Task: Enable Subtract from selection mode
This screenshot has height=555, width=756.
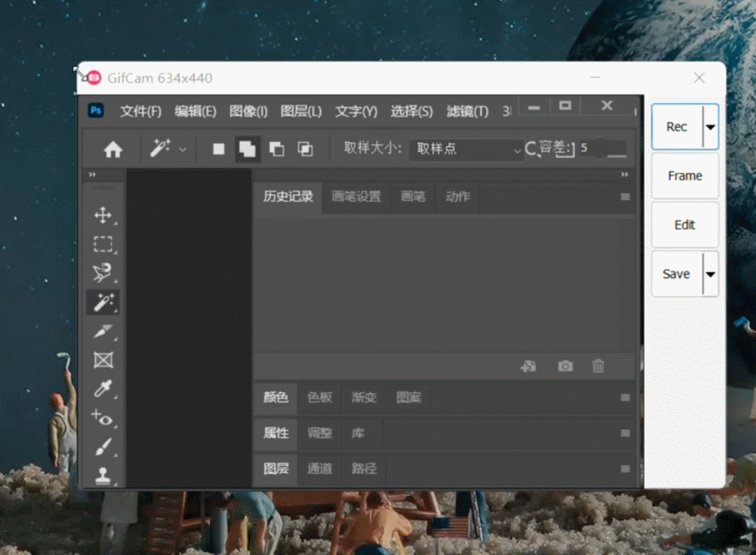Action: (x=276, y=149)
